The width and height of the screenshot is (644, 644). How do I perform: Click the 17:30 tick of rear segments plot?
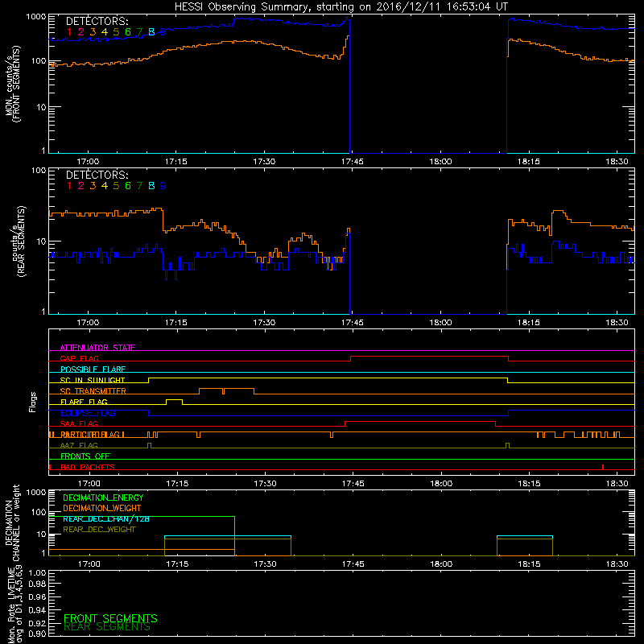264,323
